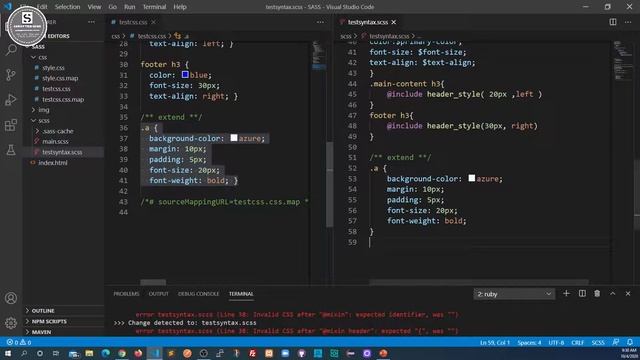Click the split editor right icon
Viewport: 640px width, 360px height.
point(613,22)
